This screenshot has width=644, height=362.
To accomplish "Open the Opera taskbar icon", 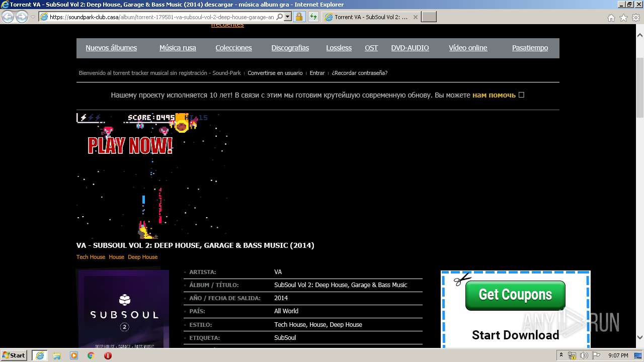I will click(x=108, y=355).
